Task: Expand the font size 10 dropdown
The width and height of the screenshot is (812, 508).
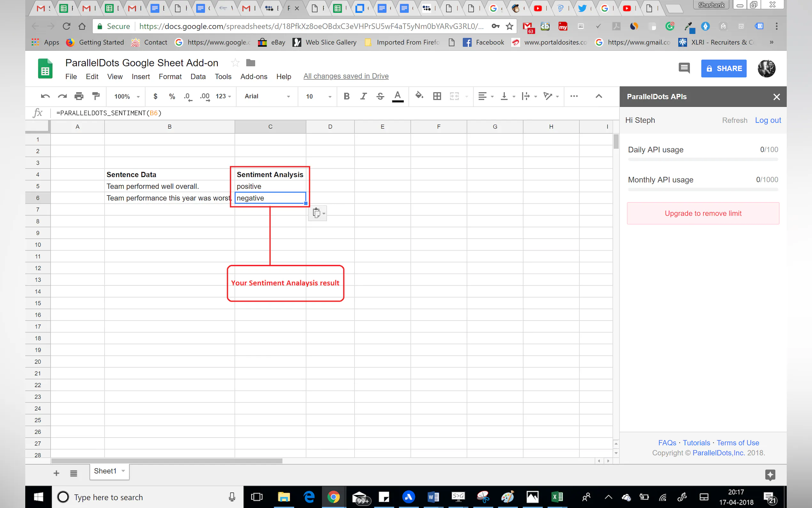Action: (318, 96)
